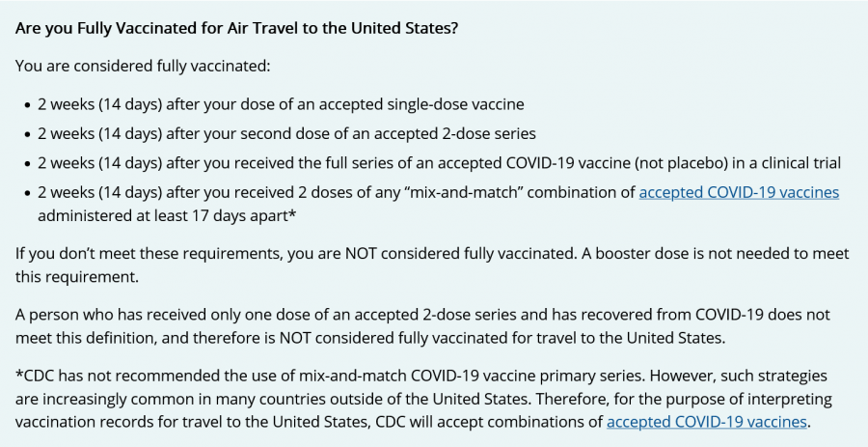Click the second dose 2-dose series bullet text
The width and height of the screenshot is (868, 447).
(286, 133)
